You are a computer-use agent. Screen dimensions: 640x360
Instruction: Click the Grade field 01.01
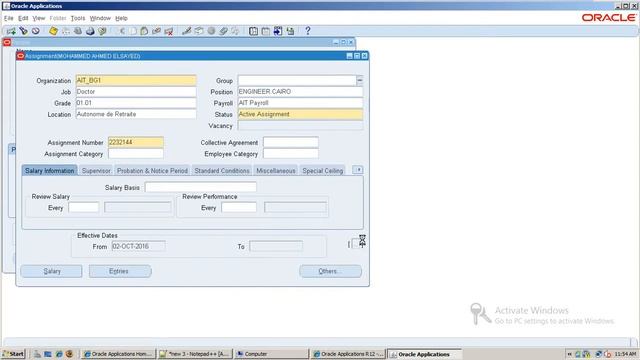tap(136, 103)
